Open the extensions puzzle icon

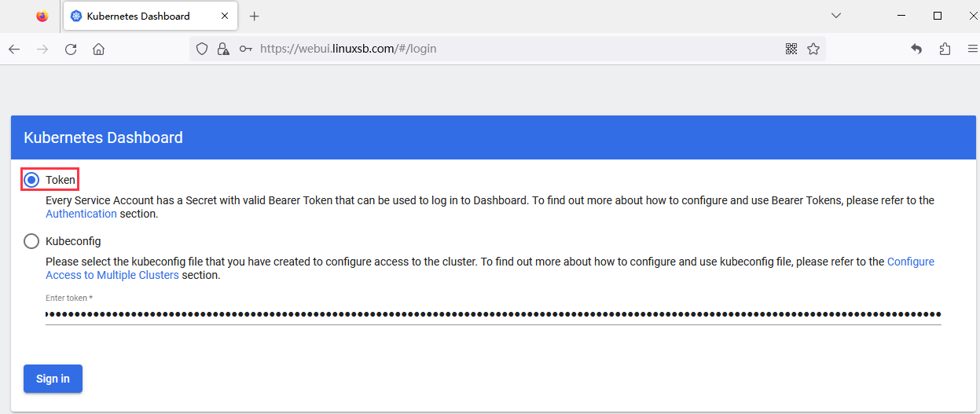click(945, 49)
